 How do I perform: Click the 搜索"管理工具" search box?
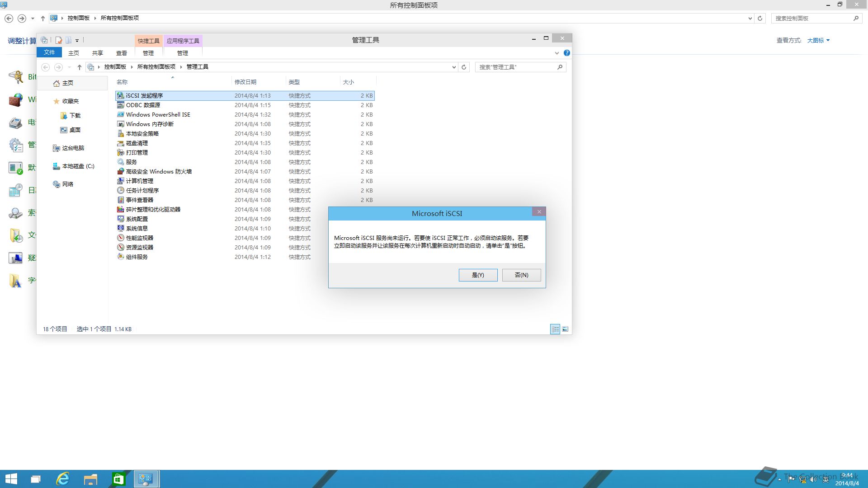[520, 67]
